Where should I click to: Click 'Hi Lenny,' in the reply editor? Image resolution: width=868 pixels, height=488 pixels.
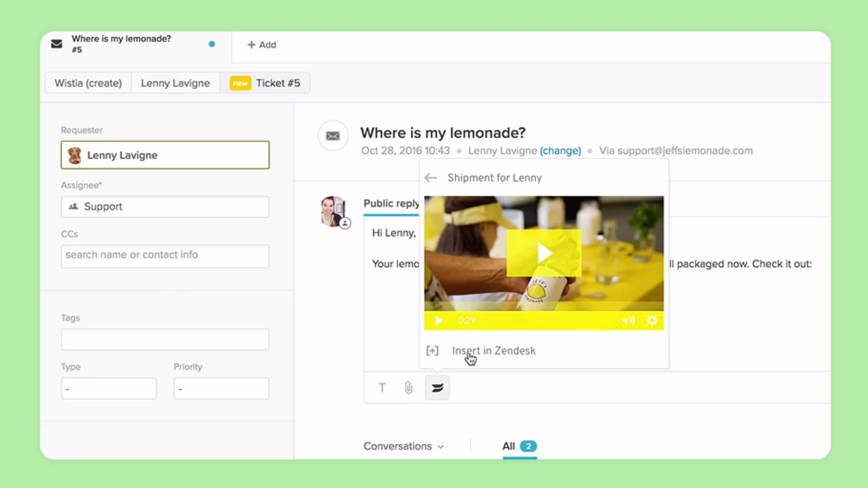point(394,233)
